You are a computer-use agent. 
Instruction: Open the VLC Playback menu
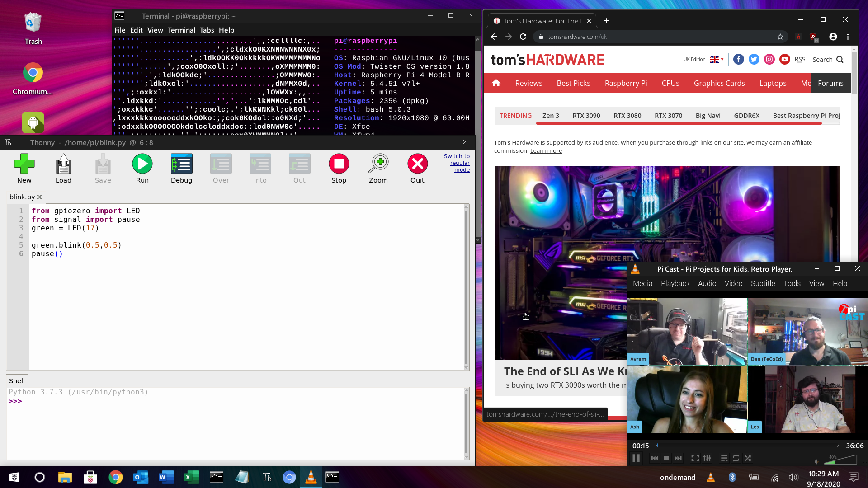click(675, 283)
